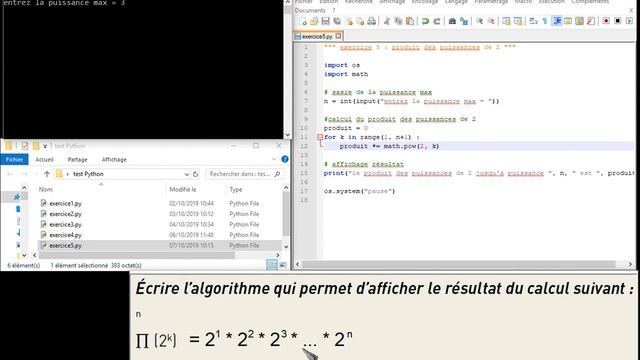This screenshot has height=360, width=640.
Task: Save the file with the floppy disk icon
Action: point(325,21)
